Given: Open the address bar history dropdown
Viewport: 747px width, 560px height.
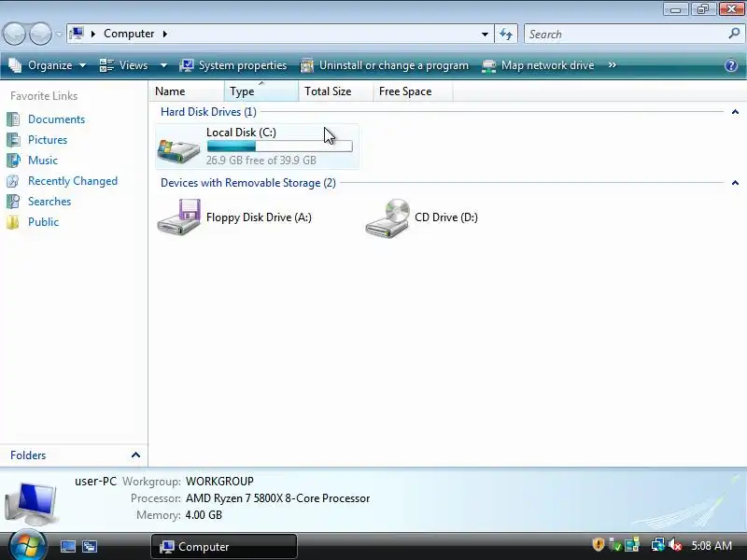Looking at the screenshot, I should (485, 34).
